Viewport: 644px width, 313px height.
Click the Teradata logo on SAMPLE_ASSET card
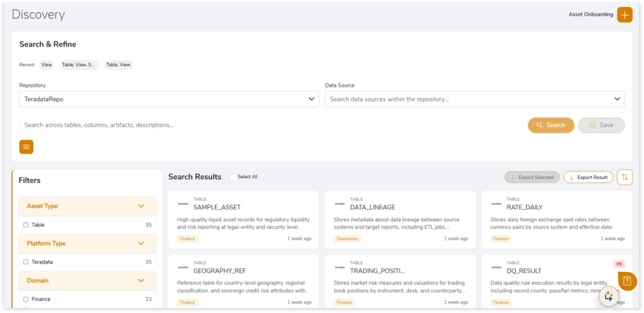183,203
